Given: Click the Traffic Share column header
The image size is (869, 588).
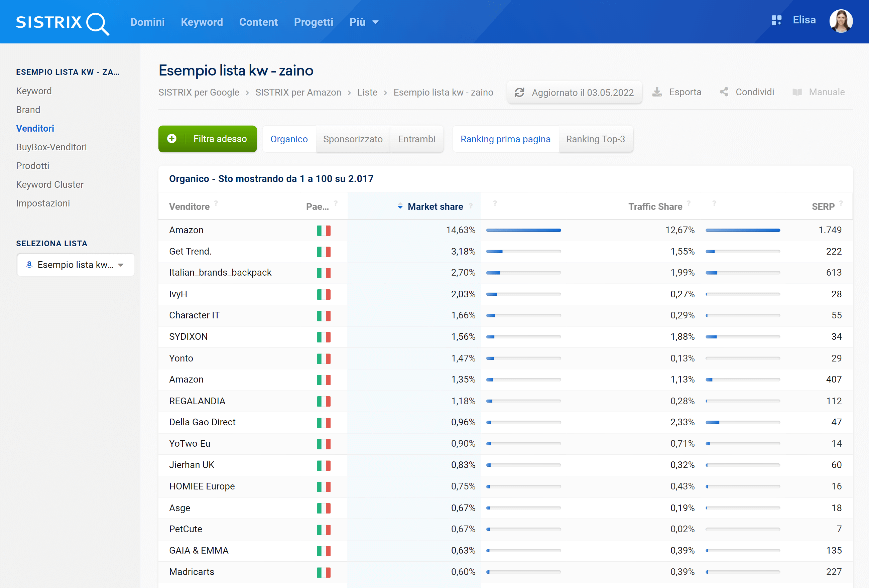Looking at the screenshot, I should [x=655, y=206].
